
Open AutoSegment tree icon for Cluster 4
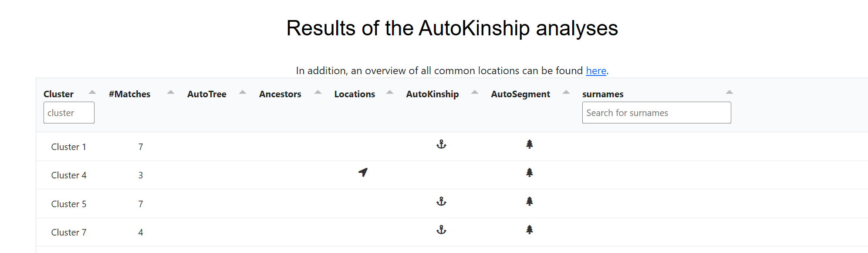pyautogui.click(x=529, y=173)
